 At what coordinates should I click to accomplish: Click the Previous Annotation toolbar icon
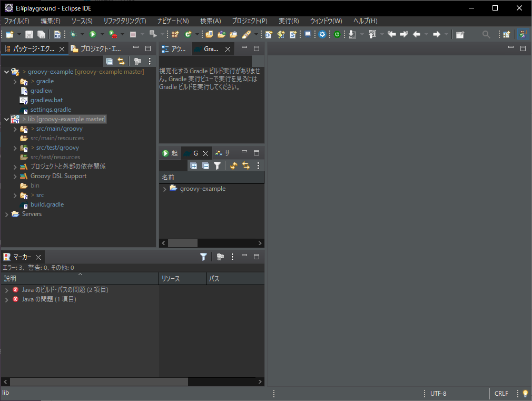pos(372,34)
